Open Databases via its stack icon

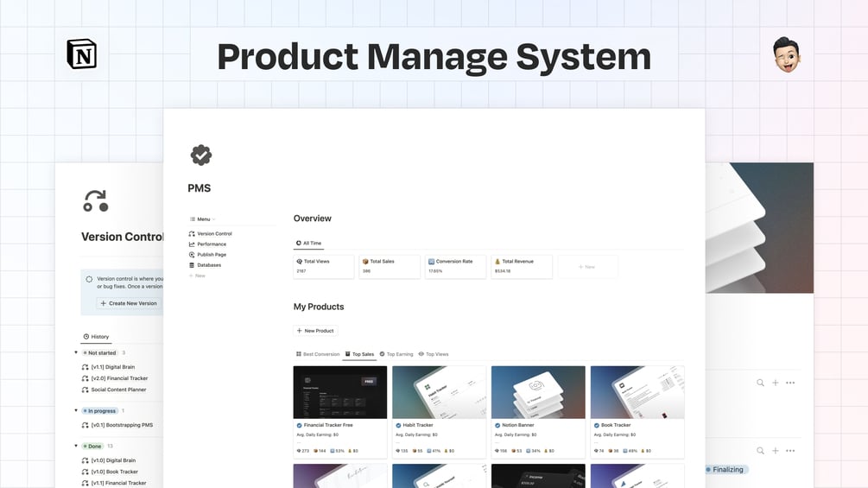[x=192, y=265]
